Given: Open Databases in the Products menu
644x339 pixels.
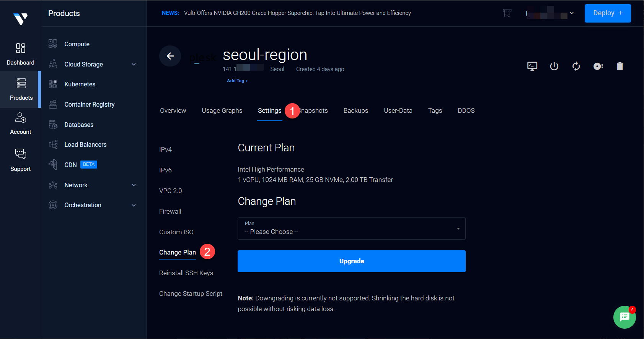Looking at the screenshot, I should 79,125.
